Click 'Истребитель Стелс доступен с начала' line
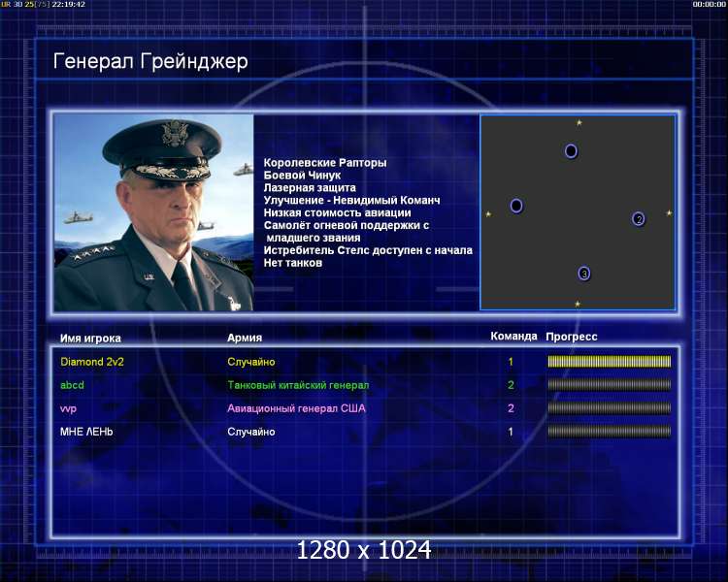The image size is (728, 582). click(368, 250)
